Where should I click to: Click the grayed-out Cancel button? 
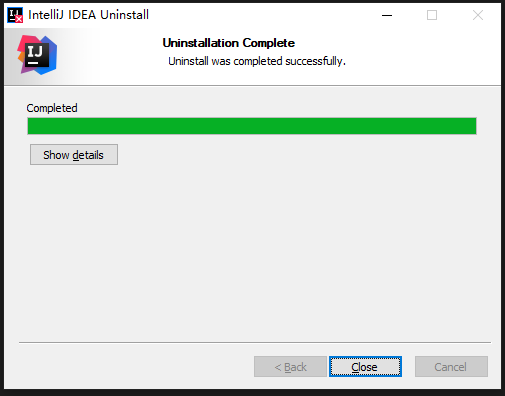coord(451,367)
